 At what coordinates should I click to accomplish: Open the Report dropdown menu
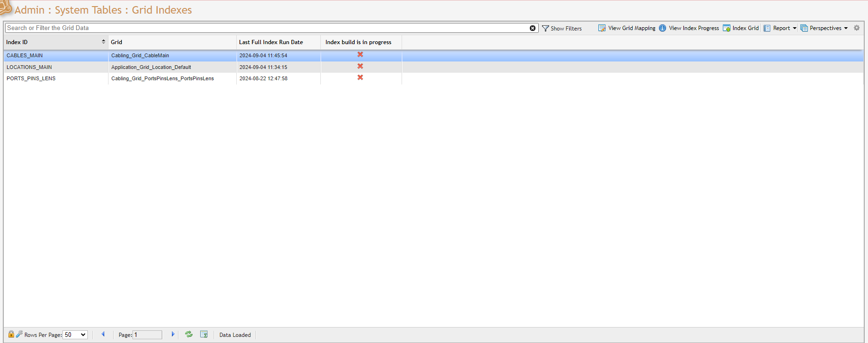coord(780,28)
